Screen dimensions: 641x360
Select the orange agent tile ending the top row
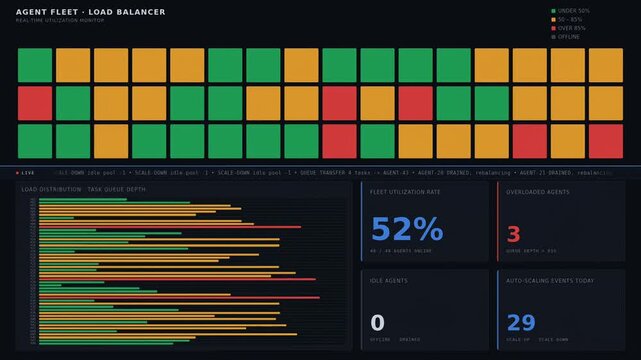606,65
